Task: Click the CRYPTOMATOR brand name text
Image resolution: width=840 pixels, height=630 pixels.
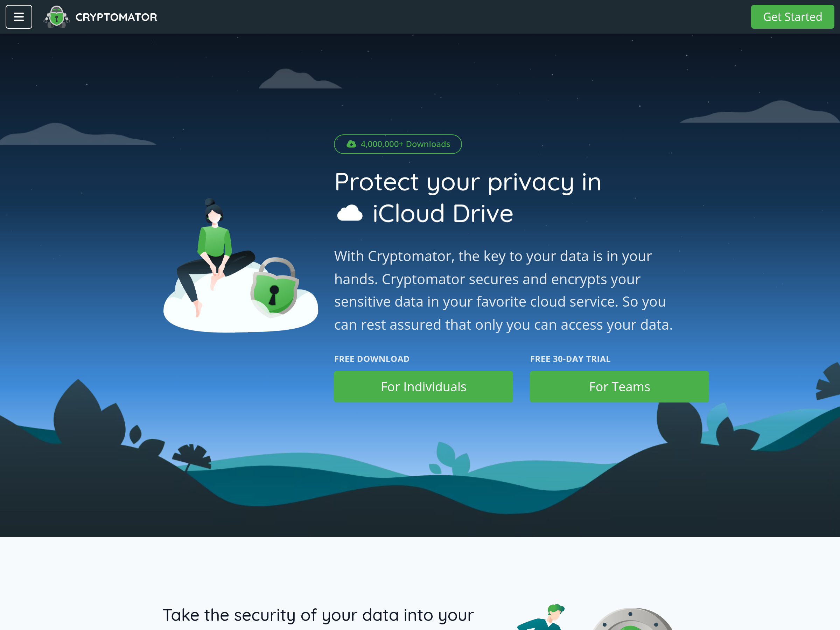Action: (x=116, y=17)
